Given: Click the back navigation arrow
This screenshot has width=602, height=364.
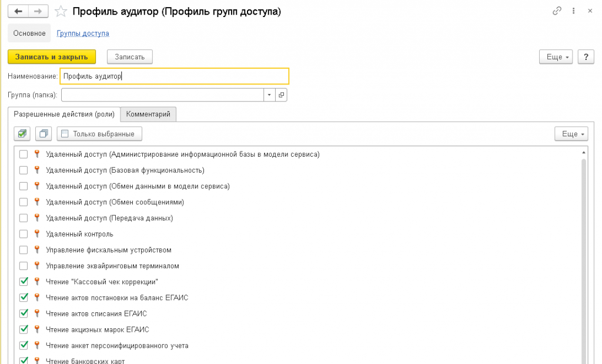Looking at the screenshot, I should (x=18, y=11).
